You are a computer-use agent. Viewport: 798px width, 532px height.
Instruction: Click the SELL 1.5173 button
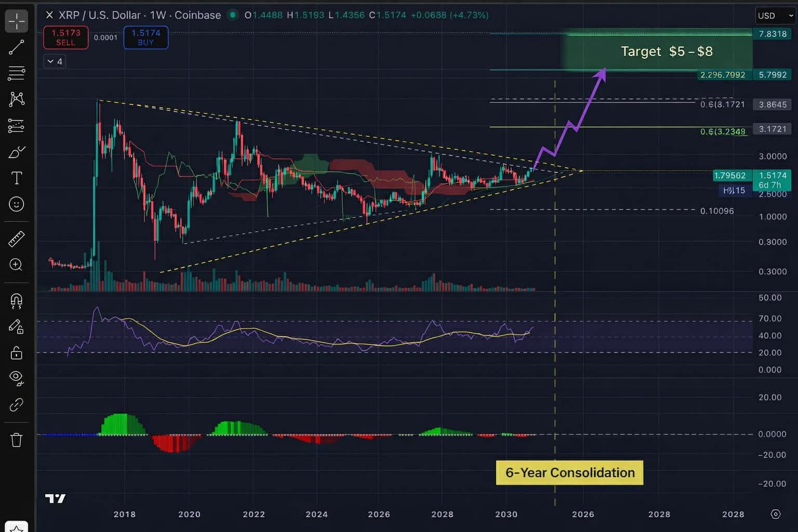(65, 37)
